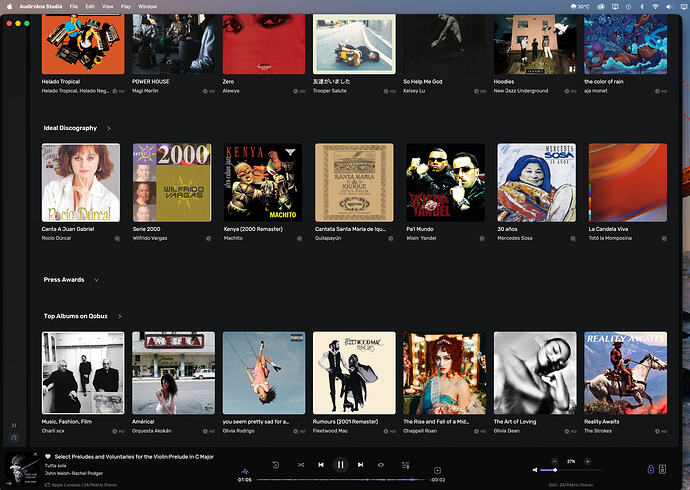Click the purple music library sidebar icon
Viewport: 690px width, 490px height.
(14, 438)
